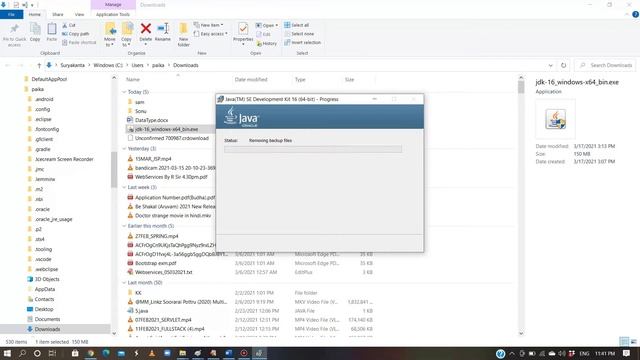Open the Easy access dropdown
Viewport: 640px width, 360px height.
pos(211,34)
